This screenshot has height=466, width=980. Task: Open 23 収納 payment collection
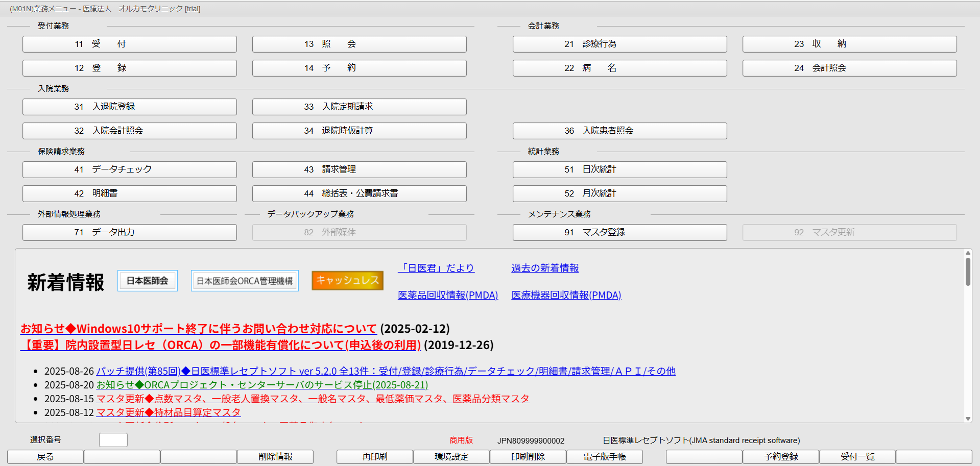click(x=849, y=44)
